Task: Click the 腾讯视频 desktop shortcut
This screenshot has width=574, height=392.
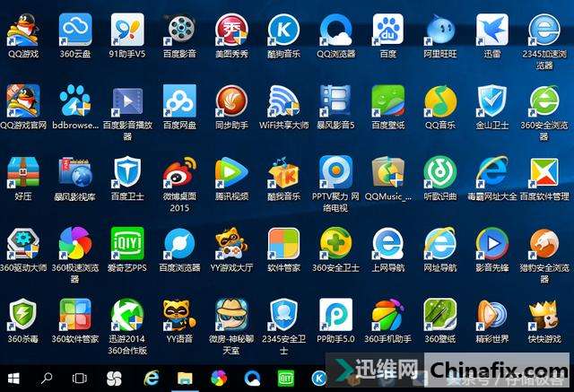Action: pos(231,172)
